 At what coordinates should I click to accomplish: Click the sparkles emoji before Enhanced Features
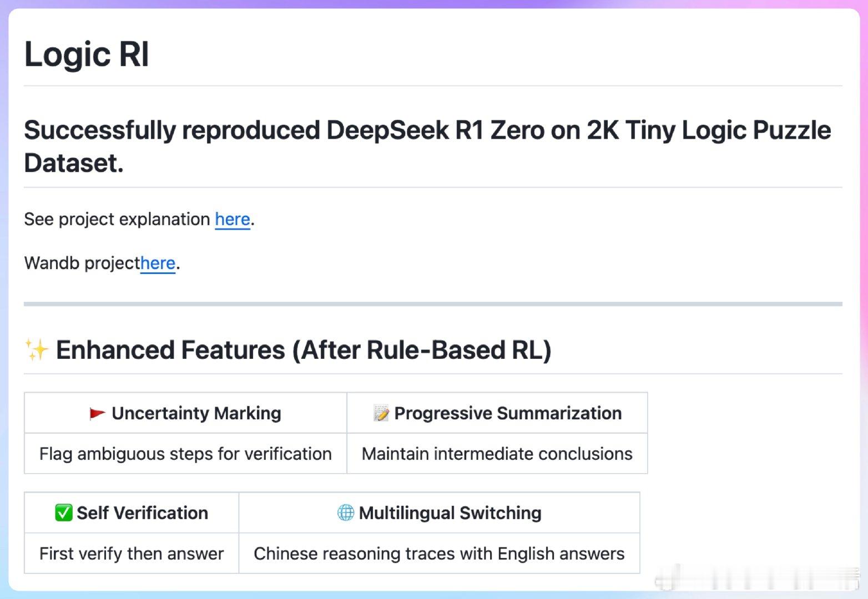[37, 350]
